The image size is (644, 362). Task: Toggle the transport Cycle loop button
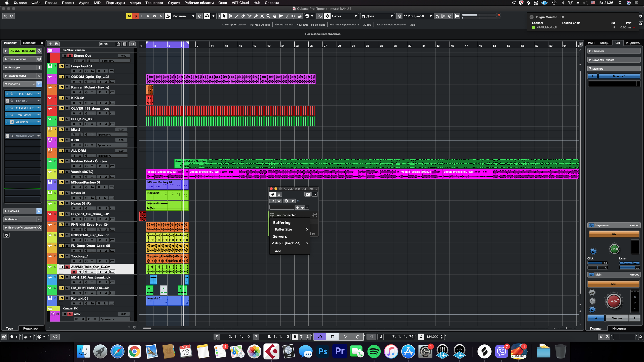tap(320, 337)
